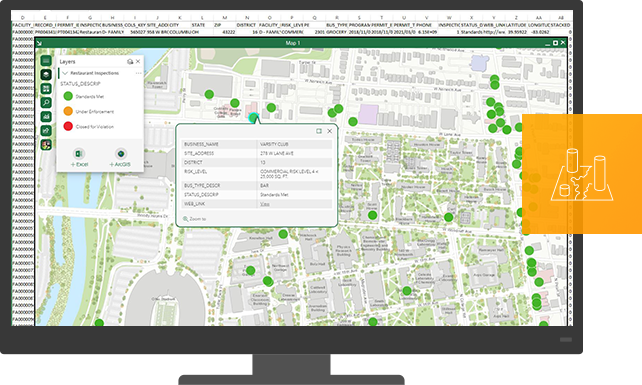Select Excel column letter S header
642x385 pixels.
click(x=359, y=18)
